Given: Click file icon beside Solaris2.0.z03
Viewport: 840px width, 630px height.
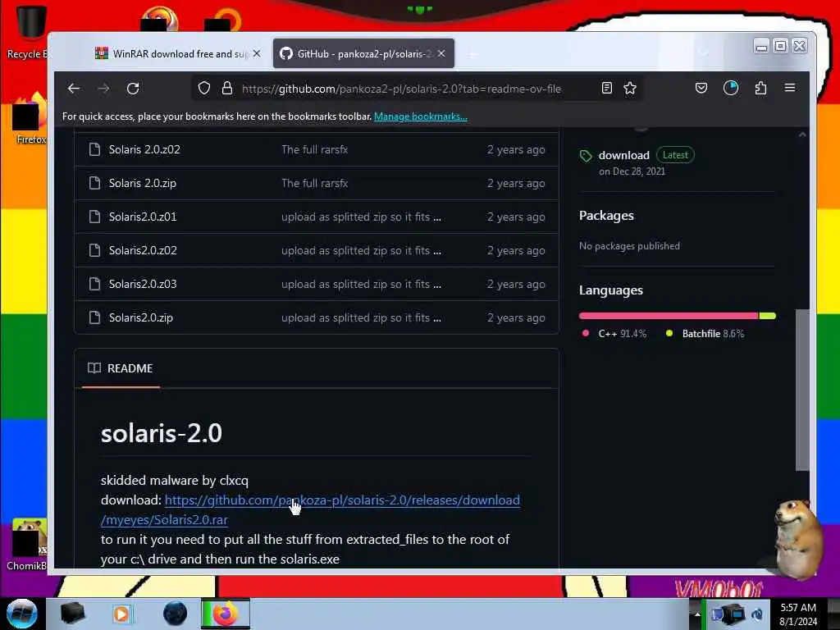Looking at the screenshot, I should (x=95, y=284).
